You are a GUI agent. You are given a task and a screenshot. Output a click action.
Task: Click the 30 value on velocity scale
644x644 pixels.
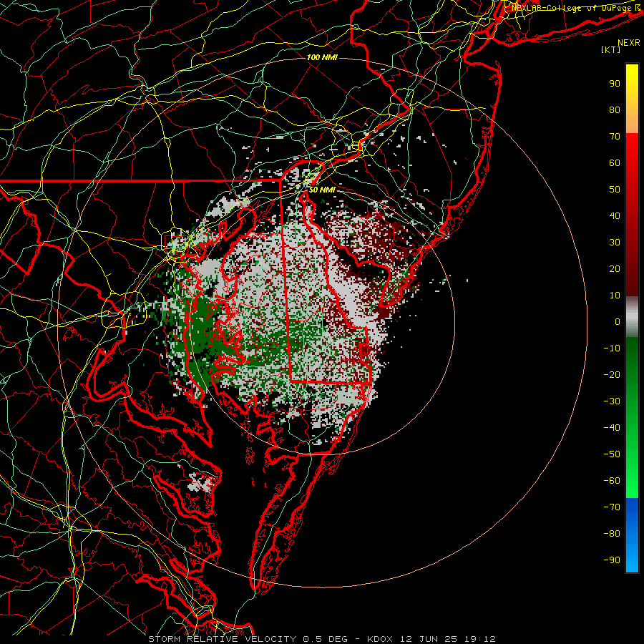tap(615, 243)
